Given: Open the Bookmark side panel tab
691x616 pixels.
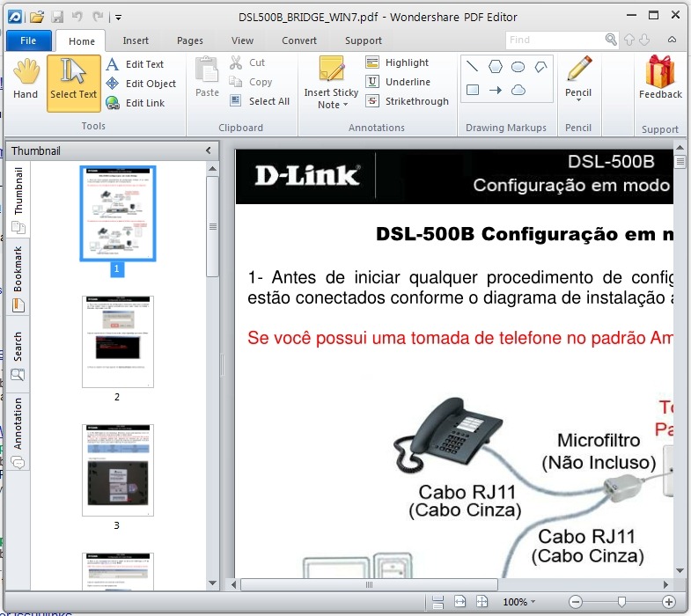Looking at the screenshot, I should [18, 277].
